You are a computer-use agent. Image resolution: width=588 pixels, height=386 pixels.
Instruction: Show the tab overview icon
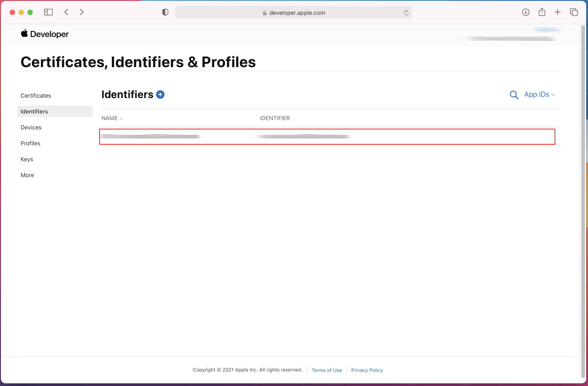point(574,12)
